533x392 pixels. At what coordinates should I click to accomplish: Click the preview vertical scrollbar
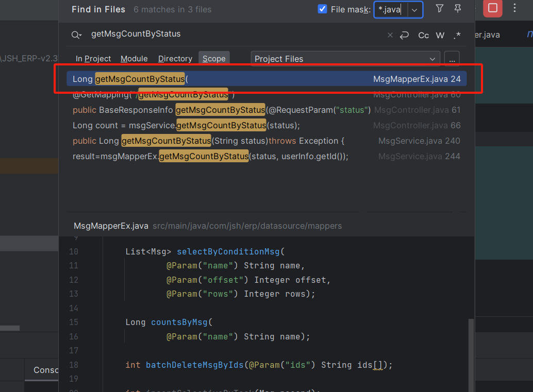tap(471, 355)
